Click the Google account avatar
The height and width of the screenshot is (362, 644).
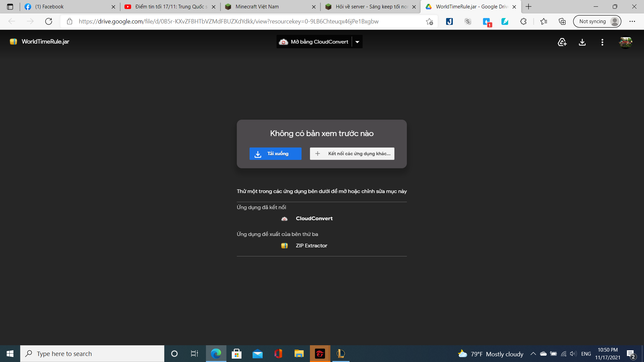[x=626, y=42]
